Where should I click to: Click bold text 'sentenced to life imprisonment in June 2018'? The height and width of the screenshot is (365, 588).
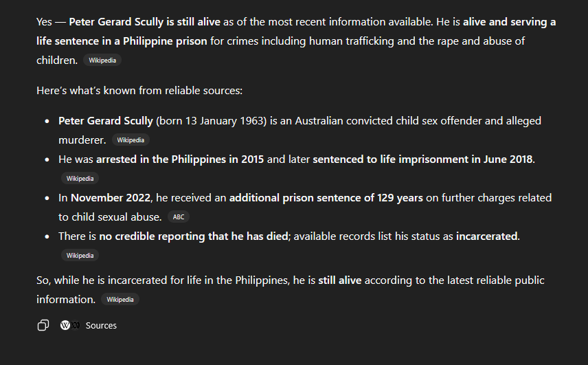point(422,159)
